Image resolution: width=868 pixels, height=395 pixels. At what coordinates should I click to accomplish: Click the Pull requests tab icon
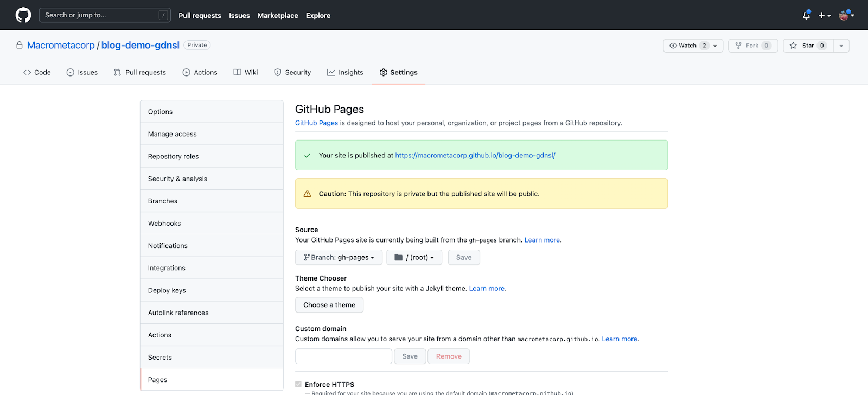[x=117, y=72]
